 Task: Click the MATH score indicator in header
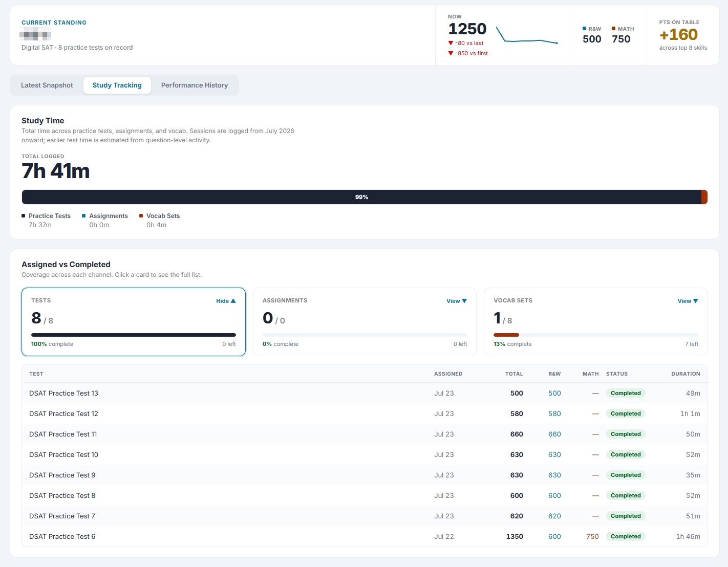point(623,35)
